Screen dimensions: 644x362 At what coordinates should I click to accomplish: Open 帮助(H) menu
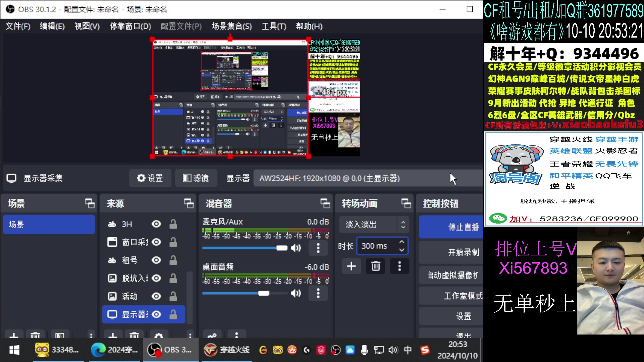coord(309,26)
